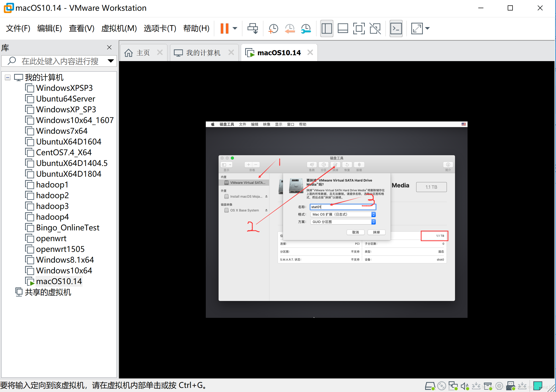Select CentOS7.4_X64 in the library
The width and height of the screenshot is (556, 392).
pos(64,152)
